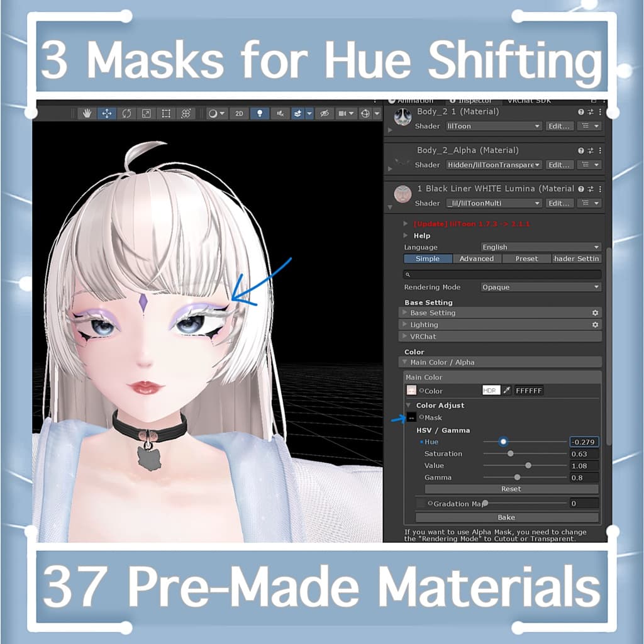Open presets for Body_2_Alpha material

tap(591, 151)
